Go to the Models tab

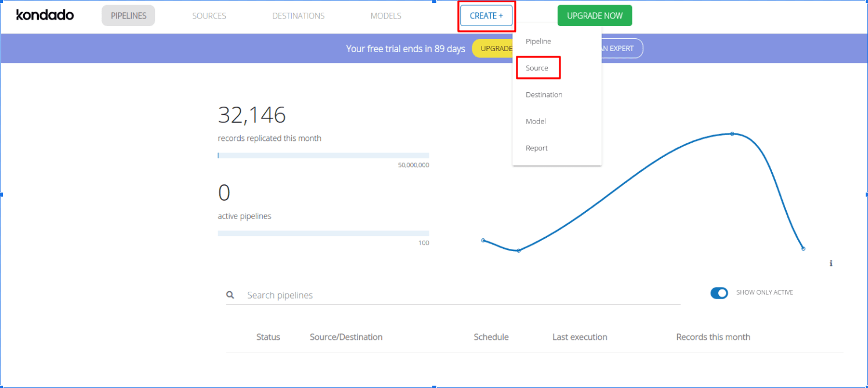(386, 16)
